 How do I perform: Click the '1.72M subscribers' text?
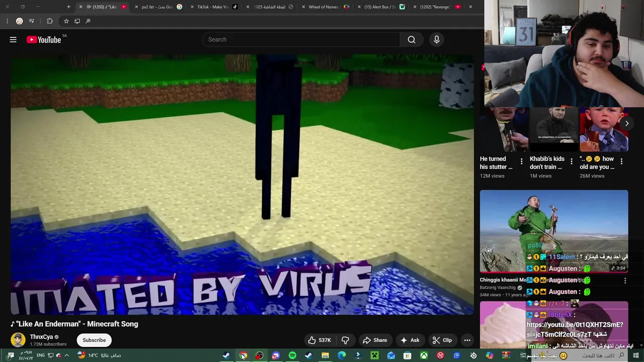pos(48,344)
